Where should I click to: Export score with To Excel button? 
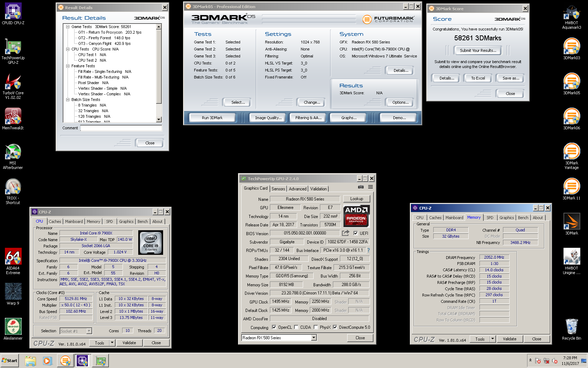(478, 78)
